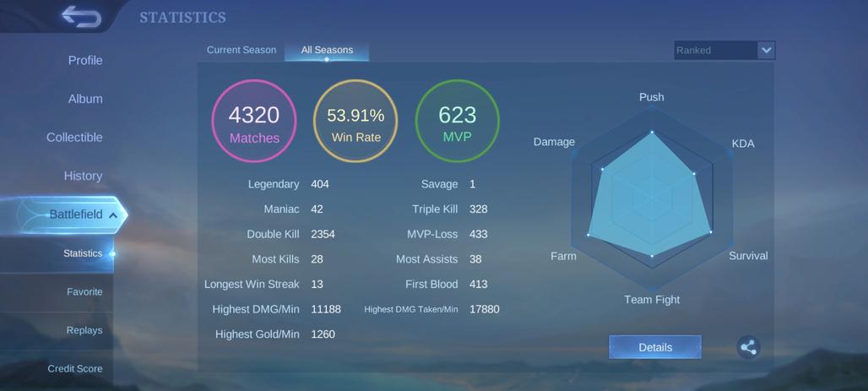Open the Credit Score item

click(x=75, y=369)
